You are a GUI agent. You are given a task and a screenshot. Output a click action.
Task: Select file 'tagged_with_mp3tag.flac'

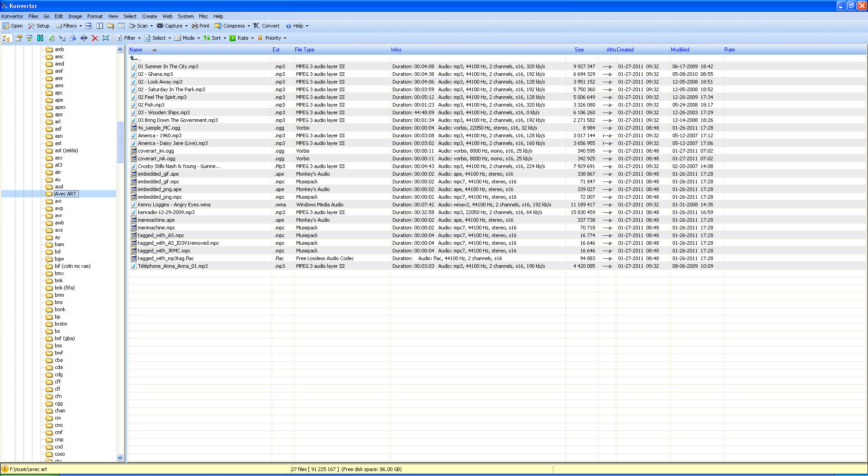[x=166, y=258]
